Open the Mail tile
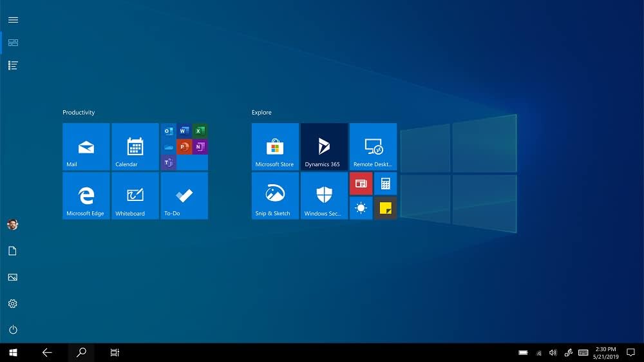Screen dimensions: 644x362 pos(86,147)
